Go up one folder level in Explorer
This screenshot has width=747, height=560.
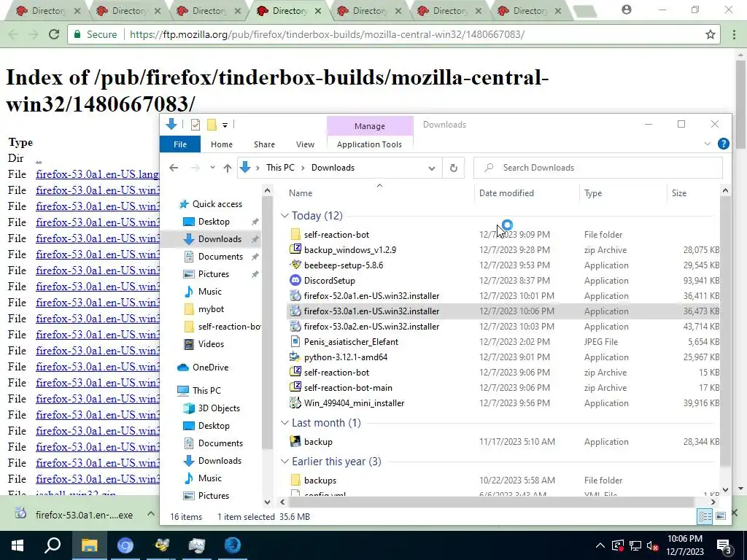pyautogui.click(x=228, y=168)
